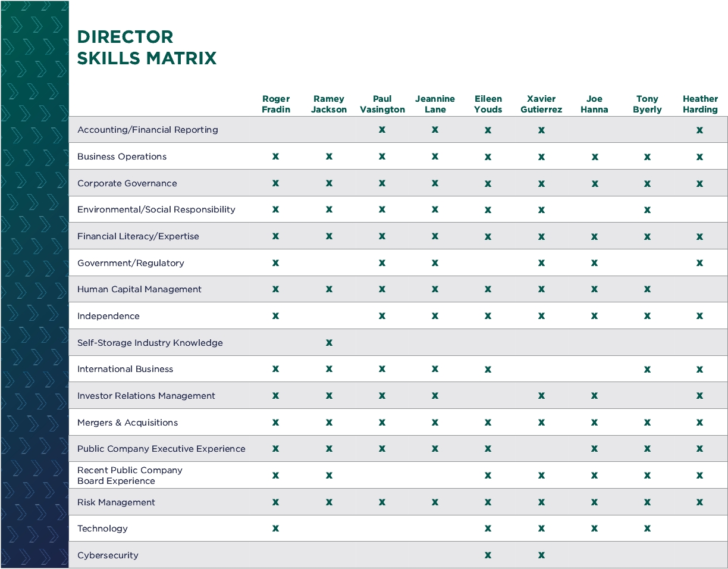
Task: Select the Roger Fradin column header
Action: [275, 104]
